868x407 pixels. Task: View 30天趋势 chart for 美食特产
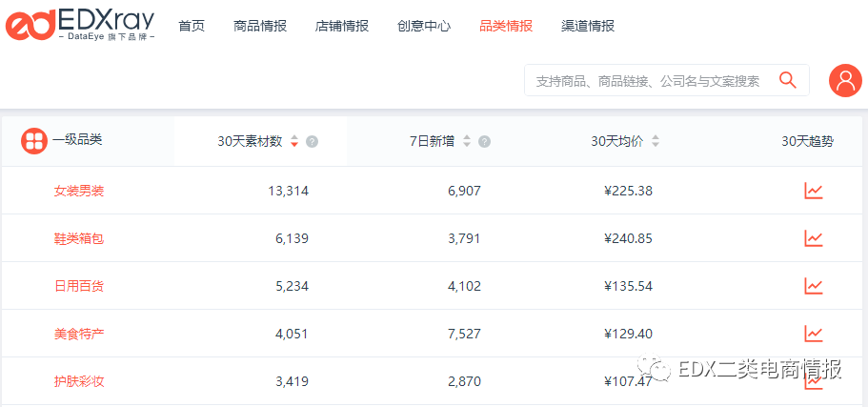tap(813, 334)
